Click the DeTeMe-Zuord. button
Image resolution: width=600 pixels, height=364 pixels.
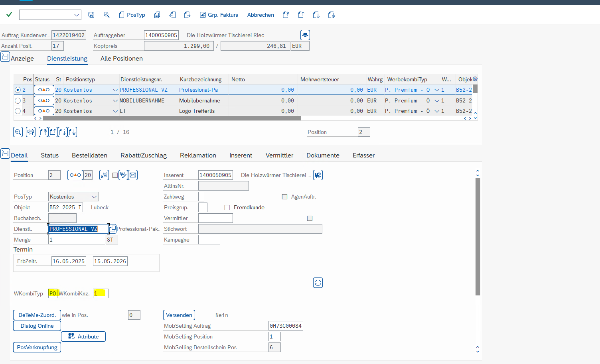[x=37, y=315]
